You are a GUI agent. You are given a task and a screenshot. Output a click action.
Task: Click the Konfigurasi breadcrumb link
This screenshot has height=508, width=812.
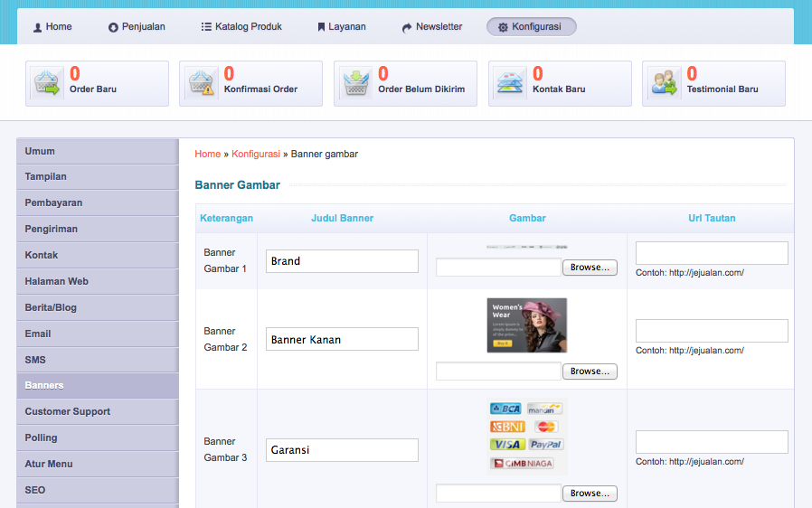tap(256, 154)
